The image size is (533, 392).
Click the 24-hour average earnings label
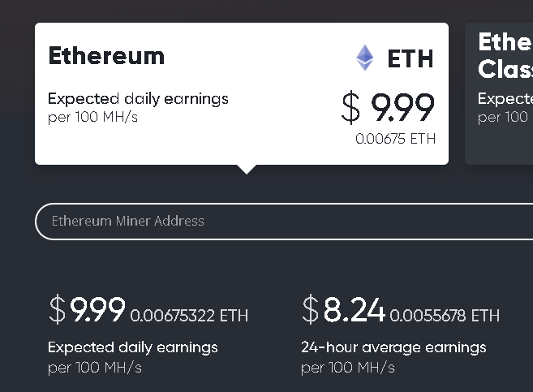tap(393, 347)
